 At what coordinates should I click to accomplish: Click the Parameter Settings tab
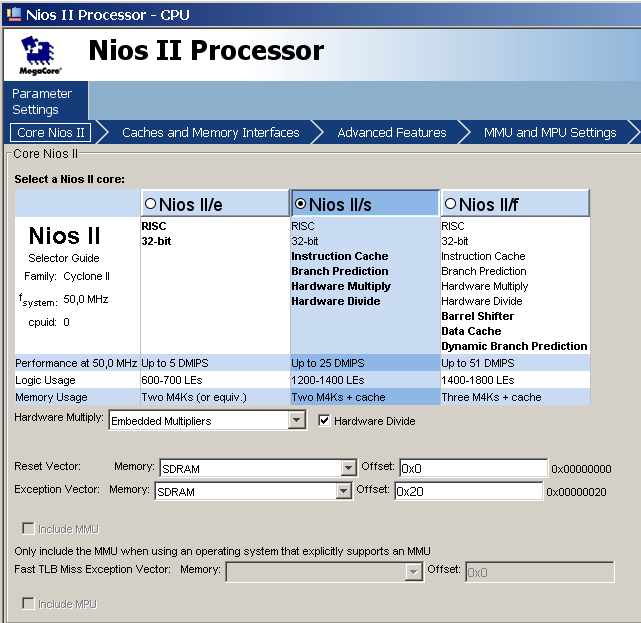click(45, 101)
